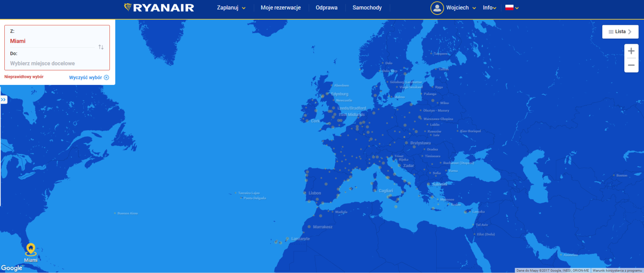The image size is (644, 273).
Task: Open the Polish flag language selector
Action: (512, 8)
